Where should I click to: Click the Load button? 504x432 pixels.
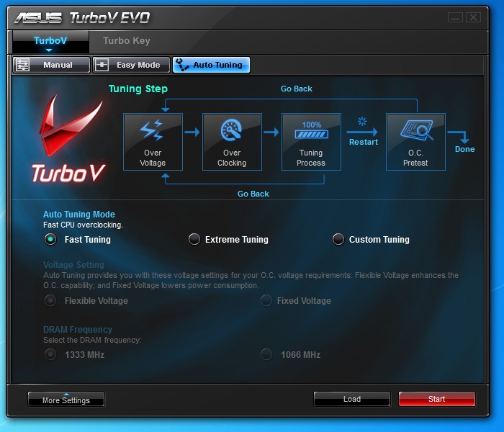pos(352,399)
